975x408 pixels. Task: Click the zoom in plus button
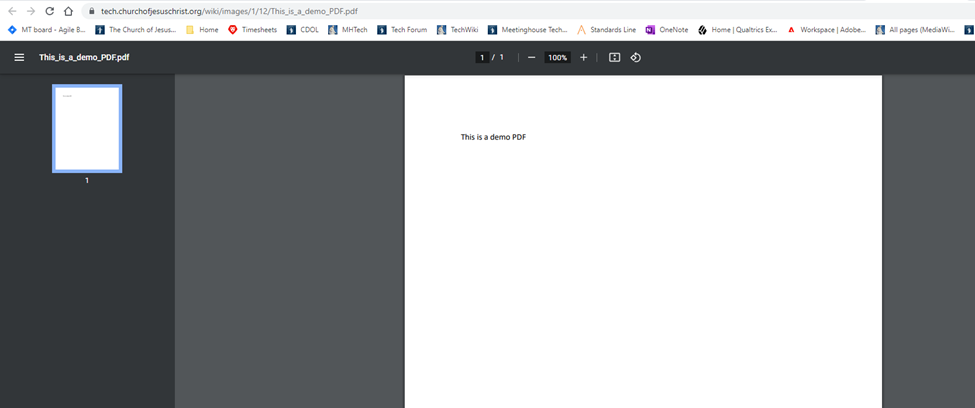[583, 58]
